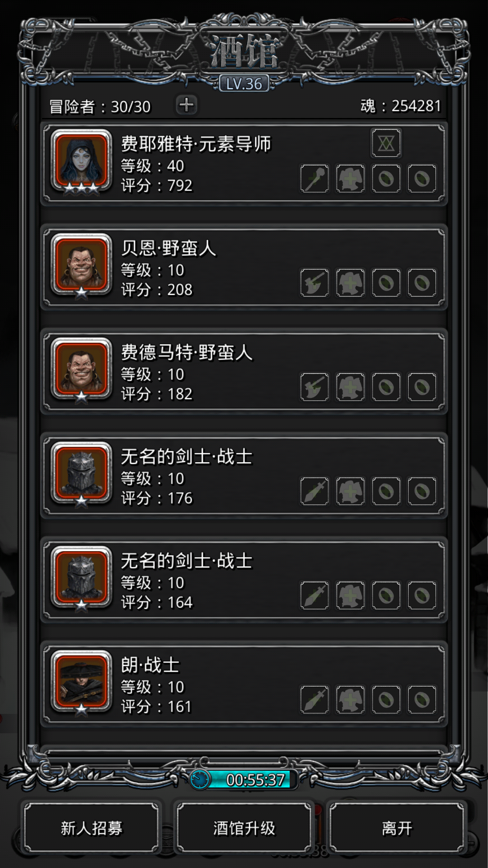Select the 费耶雅特·元素导师 portrait
488x868 pixels.
[81, 161]
